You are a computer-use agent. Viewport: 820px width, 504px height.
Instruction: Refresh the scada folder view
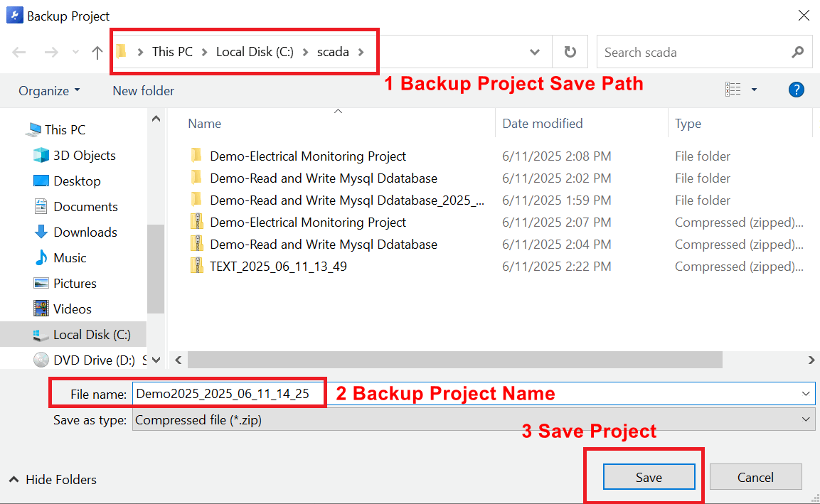[x=570, y=52]
